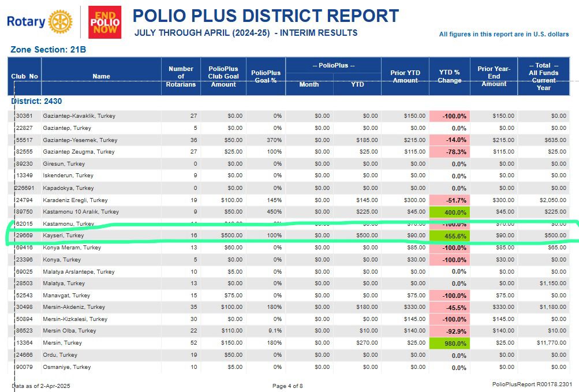
Task: Click the Prior YTD Amount header
Action: tap(405, 76)
